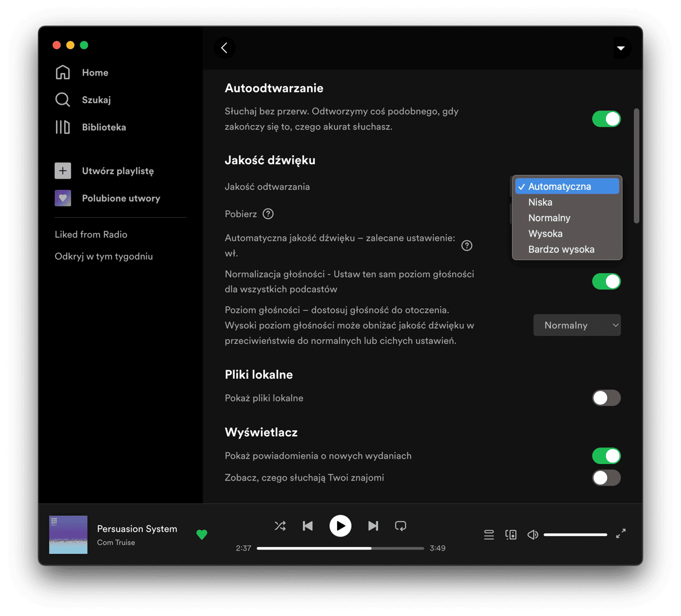Screen dimensions: 681x616
Task: Open Biblioteka in sidebar
Action: click(104, 128)
